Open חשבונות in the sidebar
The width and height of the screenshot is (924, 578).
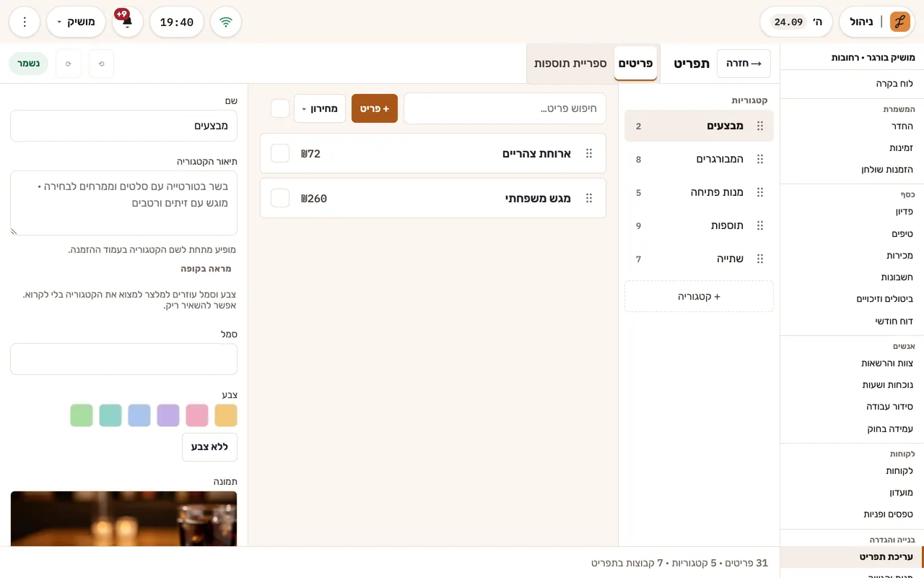852,277
